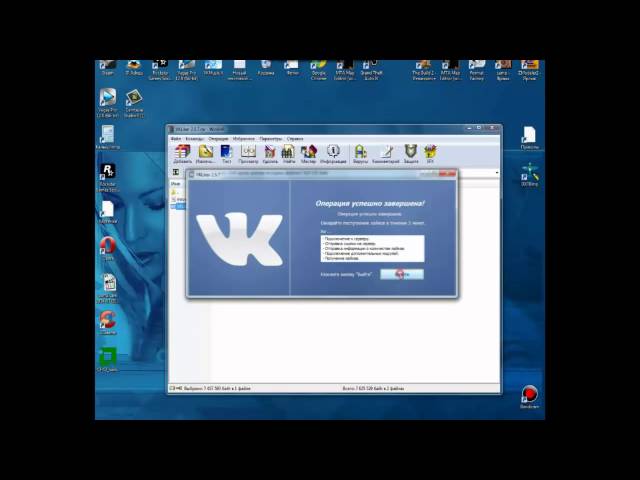The image size is (640, 480).
Task: Close the VK dialog with red X button
Action: point(448,174)
